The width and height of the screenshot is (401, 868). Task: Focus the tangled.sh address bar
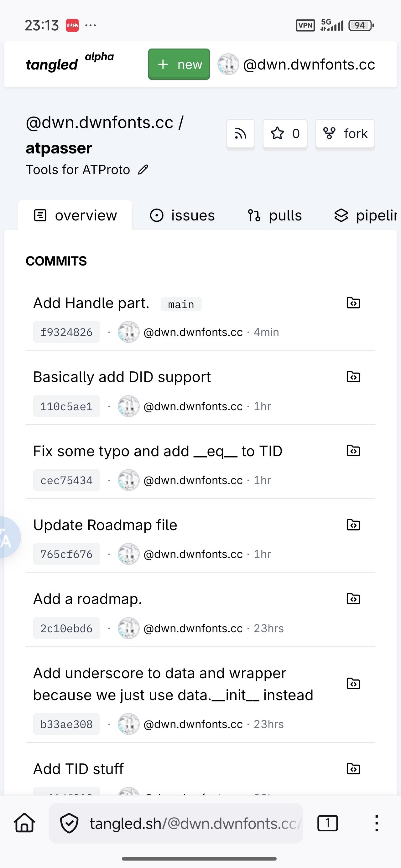pos(176,823)
